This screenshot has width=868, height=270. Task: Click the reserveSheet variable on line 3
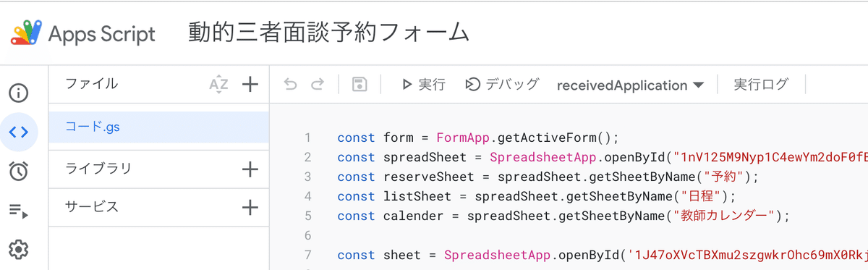(430, 177)
